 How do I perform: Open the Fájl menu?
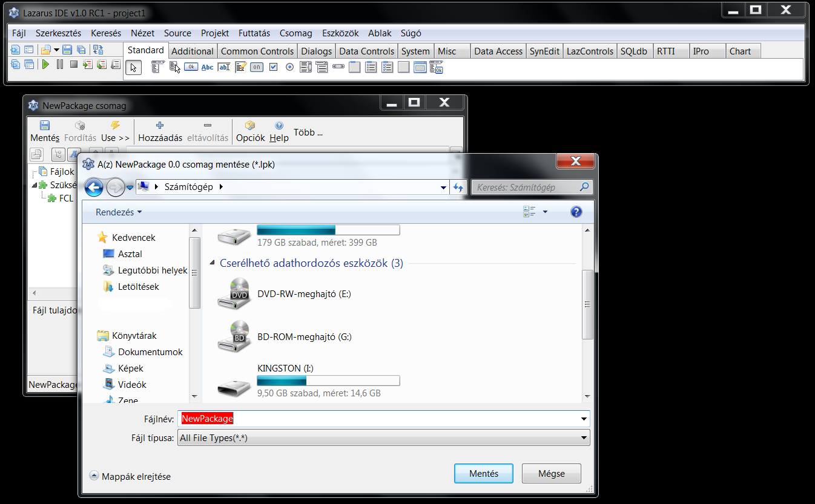[x=19, y=33]
